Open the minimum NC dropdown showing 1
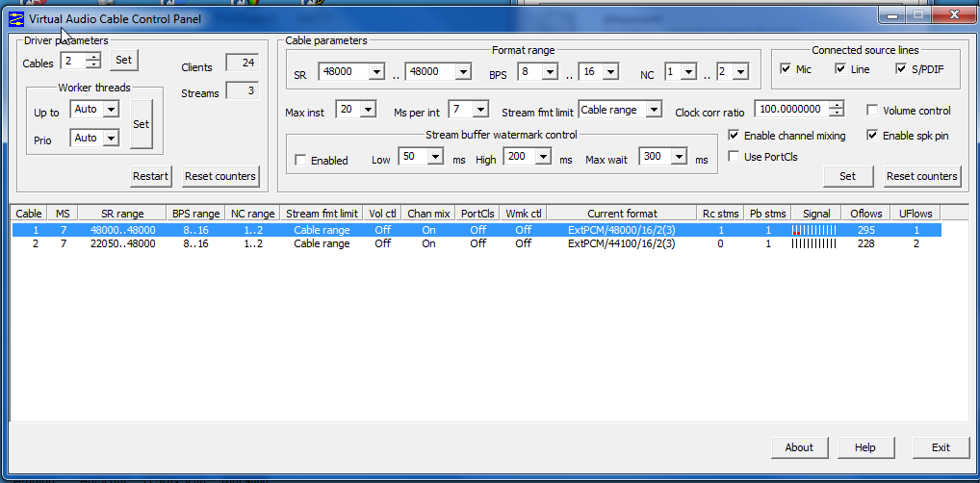This screenshot has height=483, width=980. click(688, 72)
